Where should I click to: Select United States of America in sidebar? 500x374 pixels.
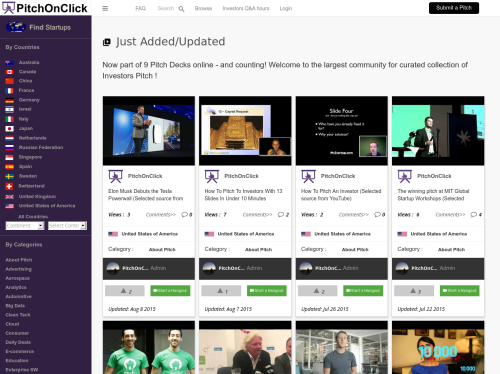click(47, 206)
